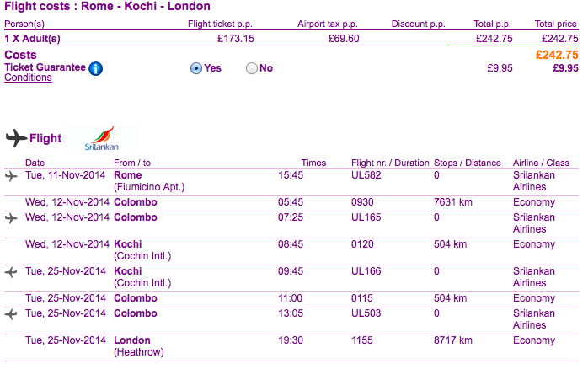The image size is (588, 369).
Task: Click flight number UL165
Action: click(x=366, y=217)
